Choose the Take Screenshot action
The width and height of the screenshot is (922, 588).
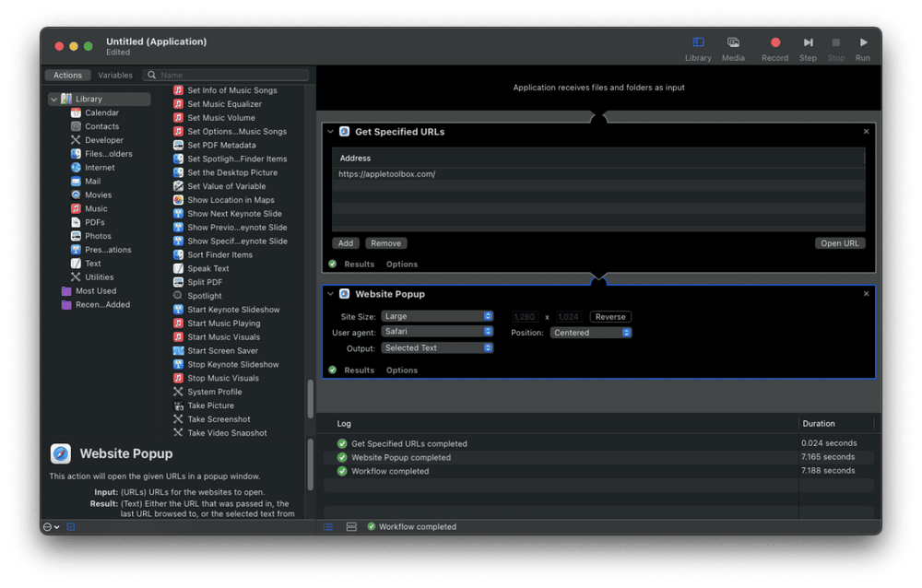(219, 418)
